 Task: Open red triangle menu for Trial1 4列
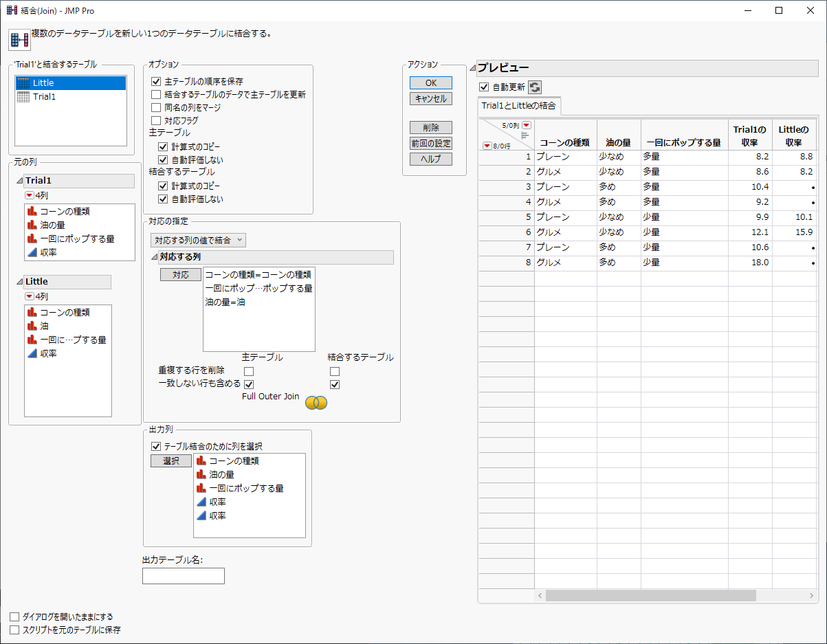[30, 195]
